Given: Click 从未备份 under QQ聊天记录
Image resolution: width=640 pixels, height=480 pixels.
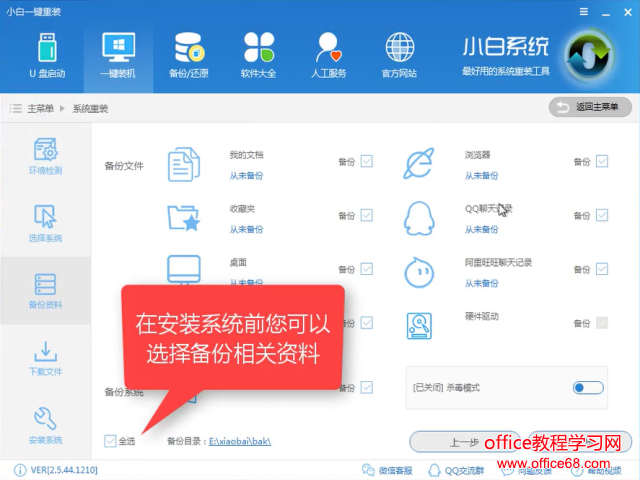Looking at the screenshot, I should pos(481,229).
